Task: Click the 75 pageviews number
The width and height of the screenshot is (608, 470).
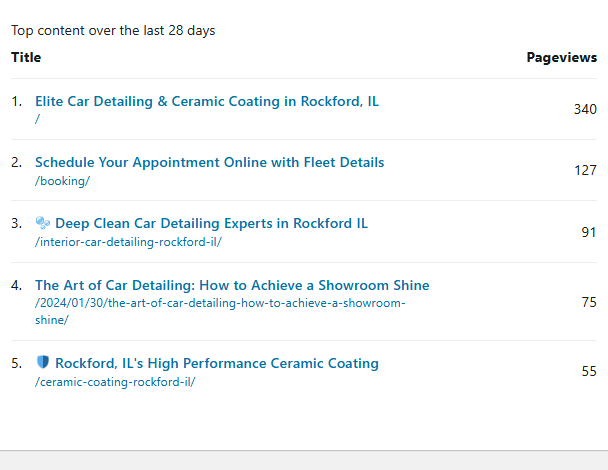Action: 588,302
